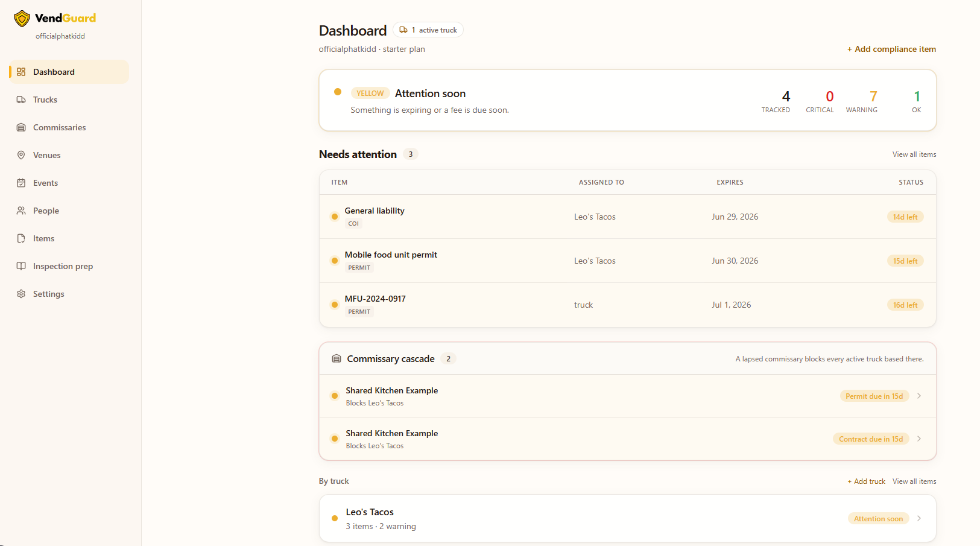Screen dimensions: 980x546
Task: Click truck icon in active truck badge
Action: (403, 30)
